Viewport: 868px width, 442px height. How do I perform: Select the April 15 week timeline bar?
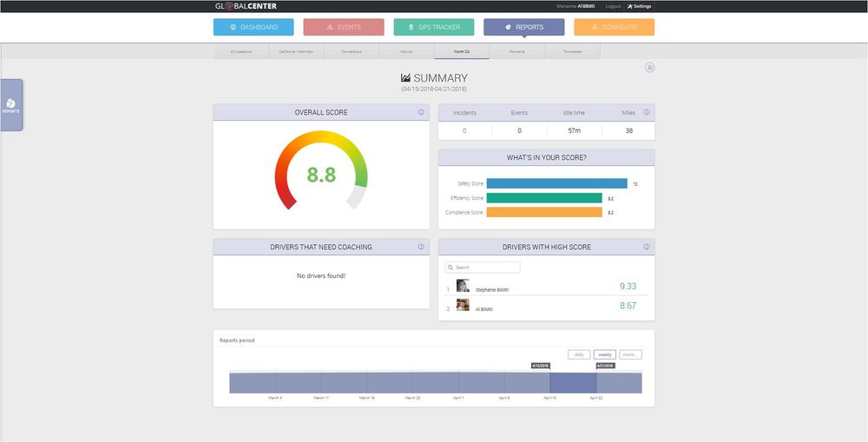573,382
